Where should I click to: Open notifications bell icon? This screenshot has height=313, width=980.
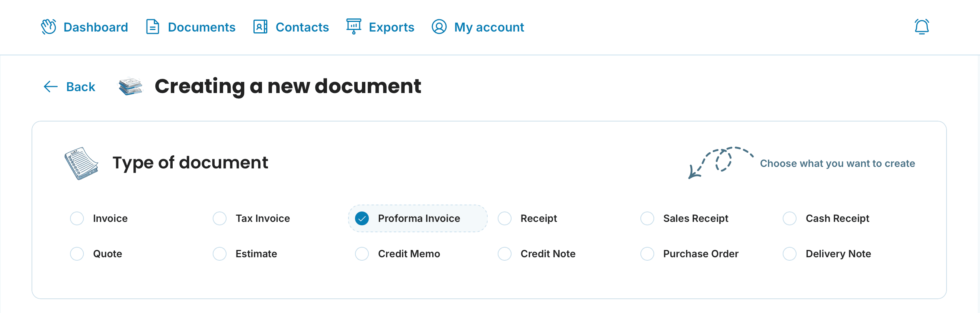pyautogui.click(x=922, y=27)
